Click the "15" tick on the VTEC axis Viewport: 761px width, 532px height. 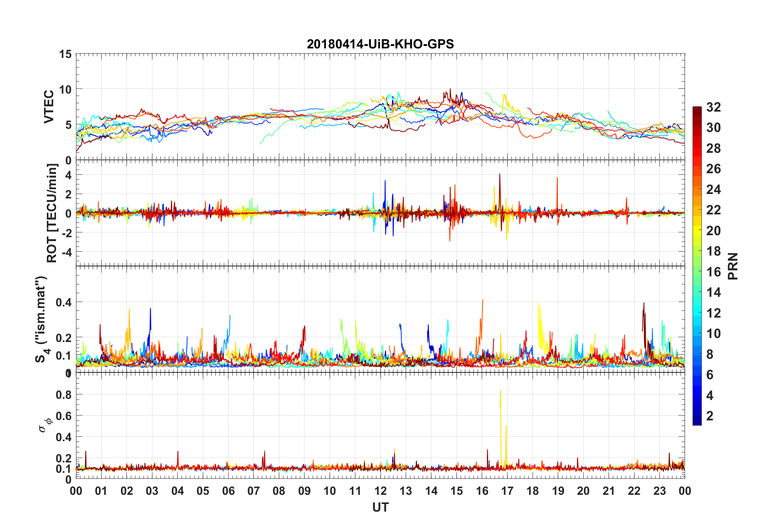[65, 54]
